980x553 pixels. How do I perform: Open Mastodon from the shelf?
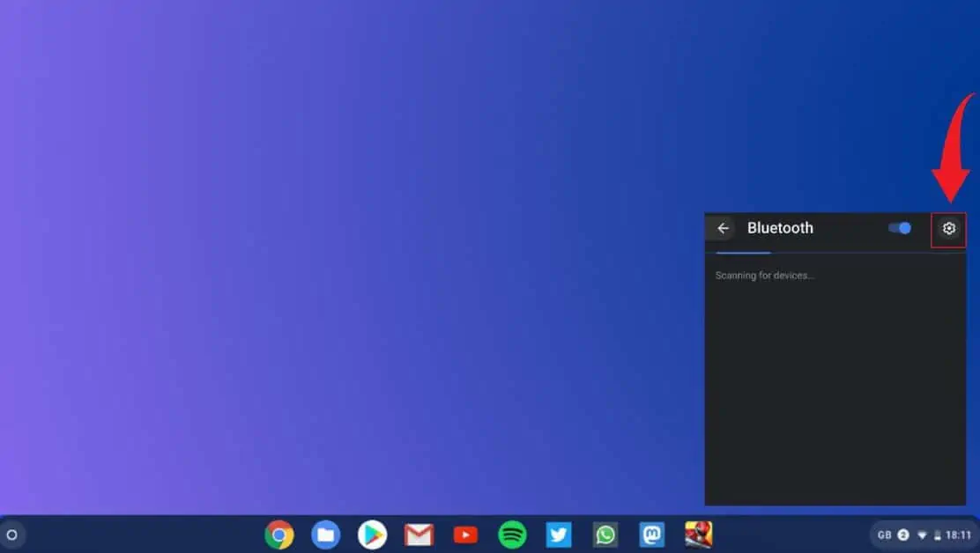652,535
